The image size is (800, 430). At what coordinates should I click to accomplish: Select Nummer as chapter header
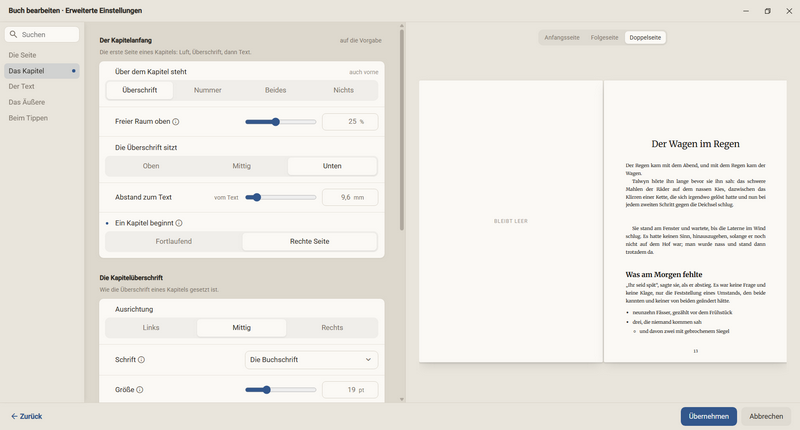208,90
